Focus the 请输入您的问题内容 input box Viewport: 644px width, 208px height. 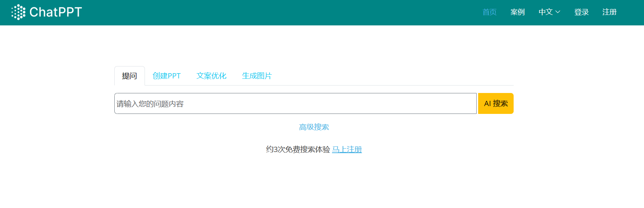point(295,104)
